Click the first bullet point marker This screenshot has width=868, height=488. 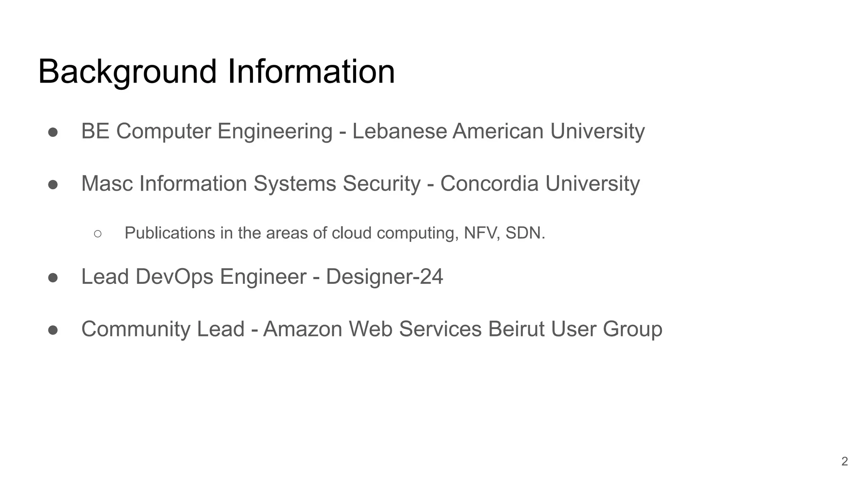[x=53, y=133]
